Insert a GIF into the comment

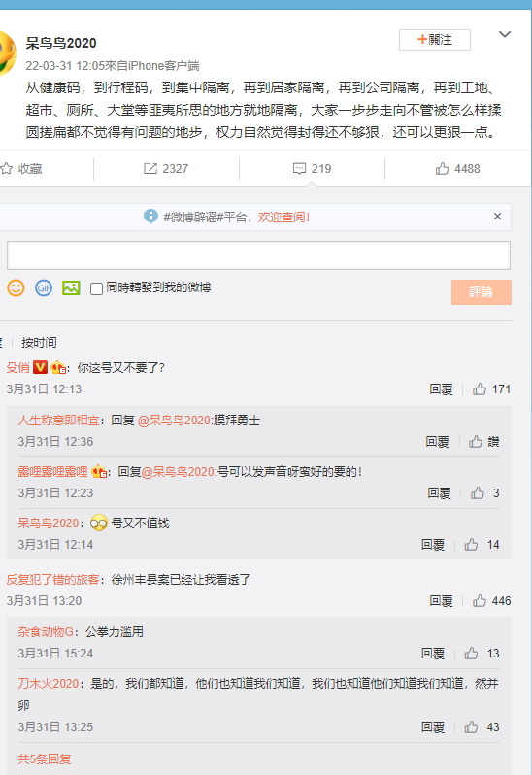(x=44, y=287)
